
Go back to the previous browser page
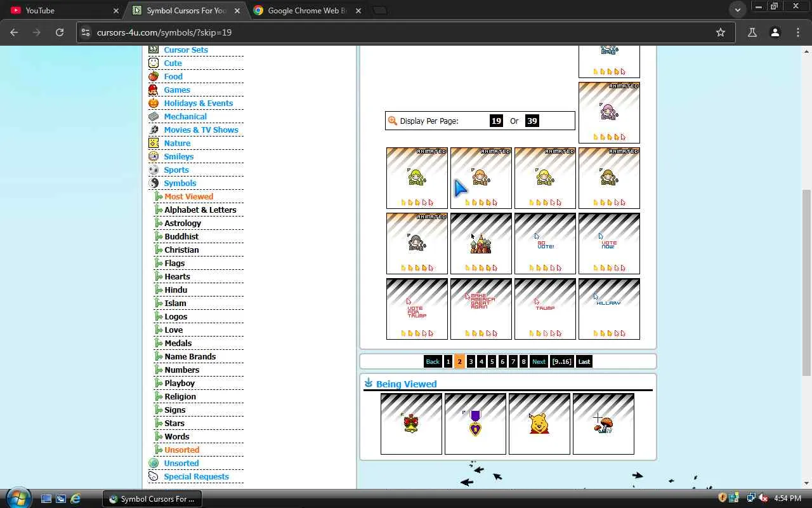click(x=14, y=32)
